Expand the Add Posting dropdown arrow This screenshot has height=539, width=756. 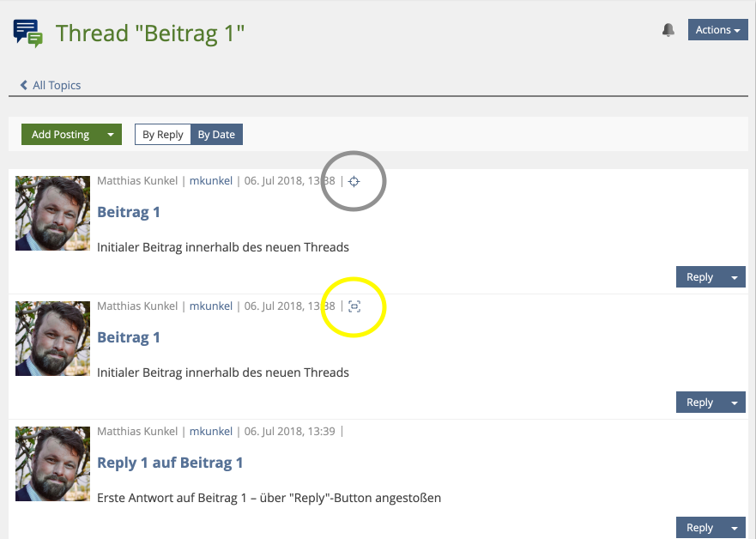(110, 135)
